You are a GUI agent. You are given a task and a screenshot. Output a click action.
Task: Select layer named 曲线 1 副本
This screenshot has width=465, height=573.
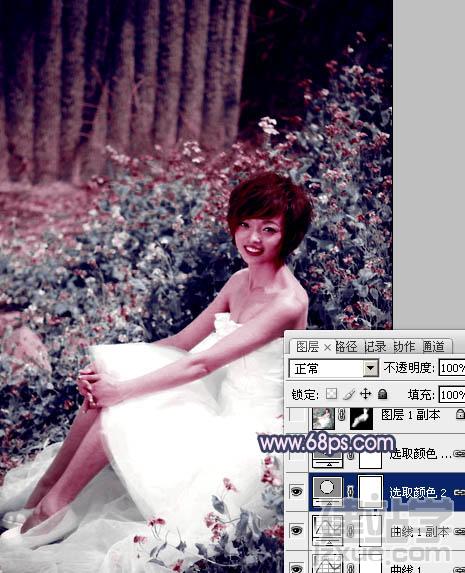point(419,532)
